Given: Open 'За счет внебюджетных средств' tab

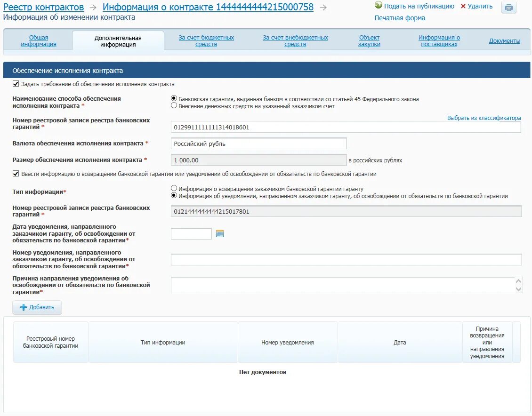Looking at the screenshot, I should coord(295,40).
